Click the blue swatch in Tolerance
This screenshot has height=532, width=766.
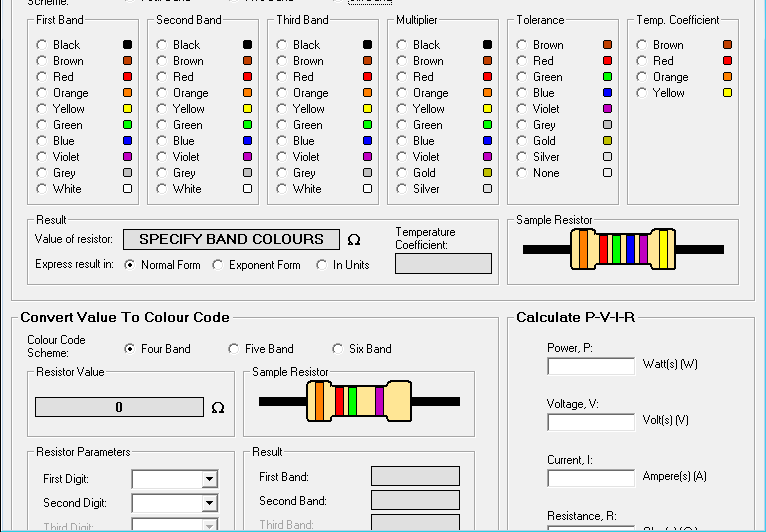608,93
